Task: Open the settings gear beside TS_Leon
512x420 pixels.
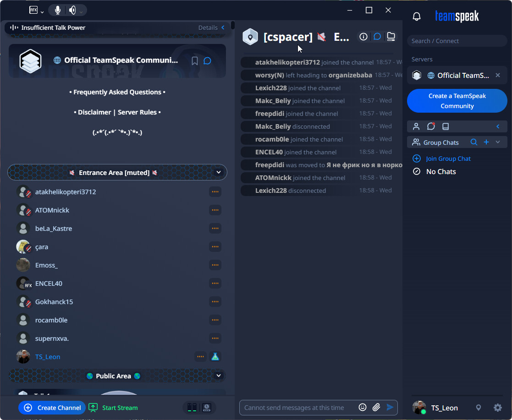Action: pyautogui.click(x=498, y=408)
